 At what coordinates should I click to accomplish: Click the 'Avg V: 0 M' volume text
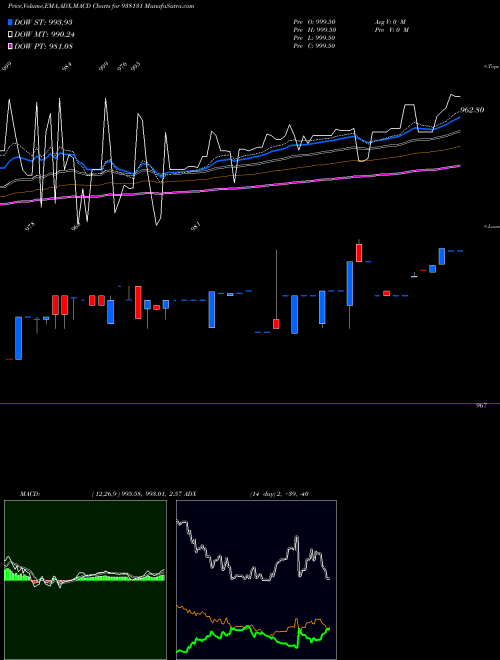[x=391, y=22]
